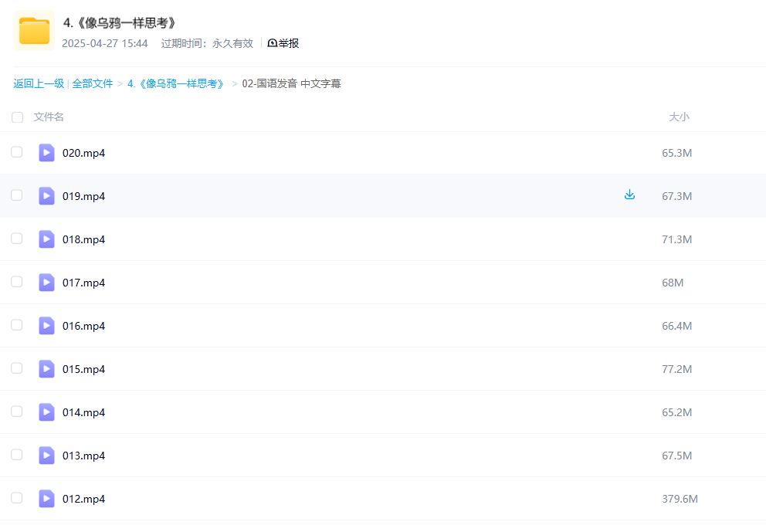Click the video icon beside 013.mp4
The width and height of the screenshot is (766, 532).
tap(46, 456)
